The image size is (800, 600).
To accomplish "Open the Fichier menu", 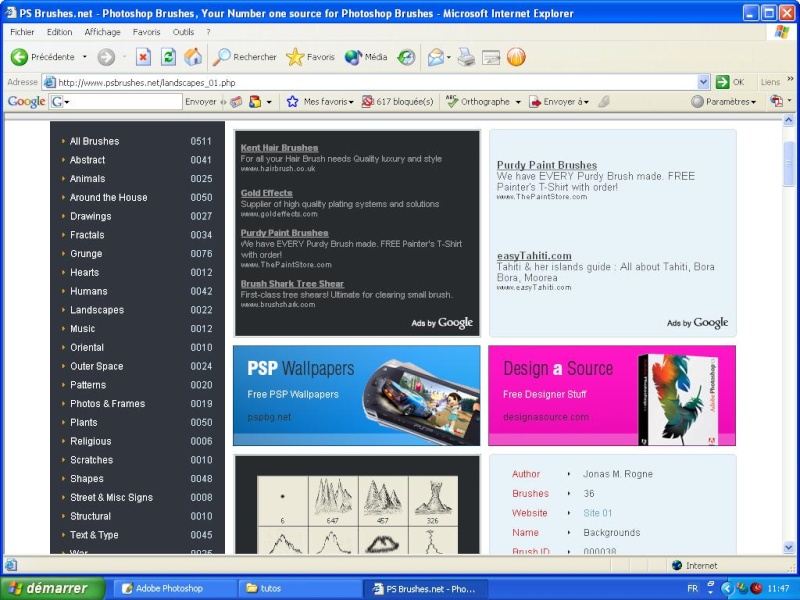I will click(22, 32).
